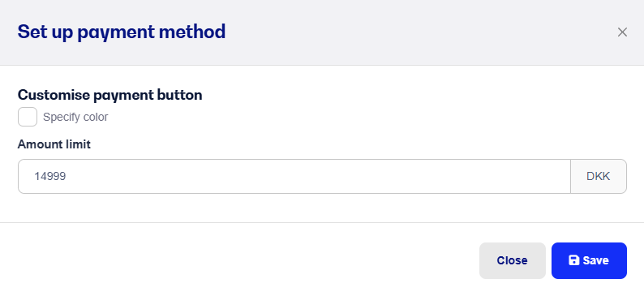Click the 14999 value in the amount field
644x296 pixels.
(x=50, y=177)
